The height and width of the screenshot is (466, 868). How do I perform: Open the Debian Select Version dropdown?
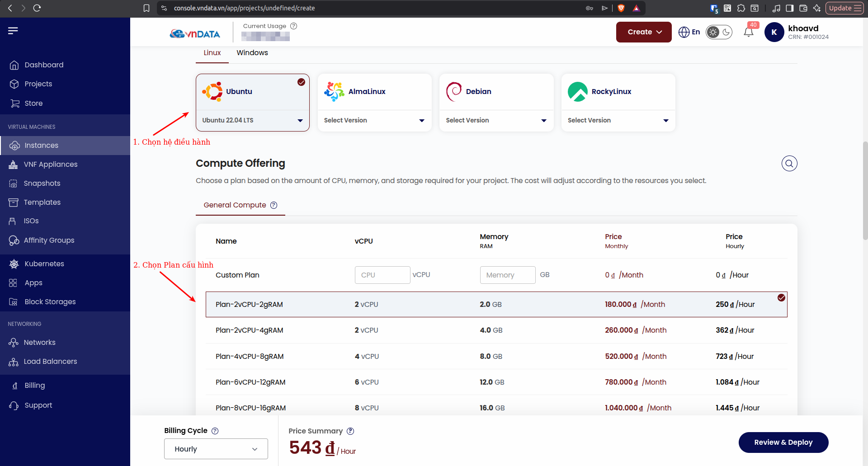coord(496,120)
